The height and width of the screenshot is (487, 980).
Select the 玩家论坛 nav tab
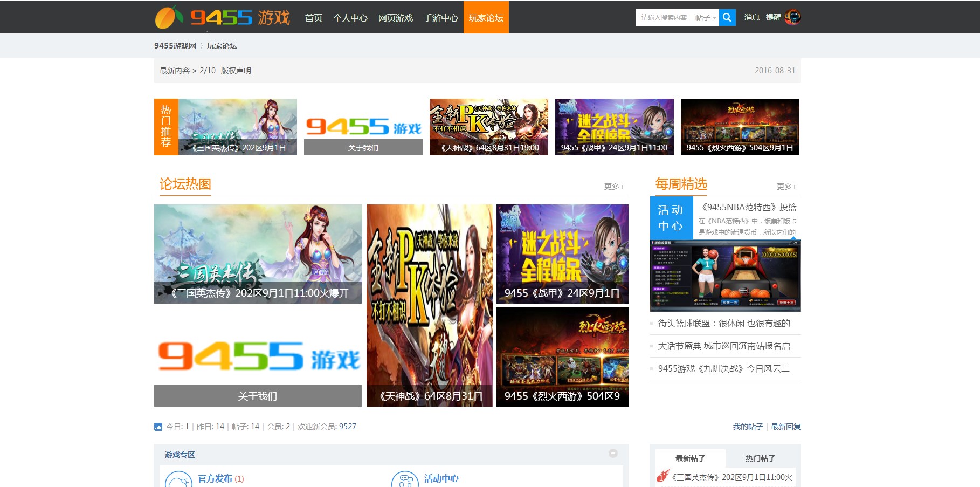pos(486,17)
